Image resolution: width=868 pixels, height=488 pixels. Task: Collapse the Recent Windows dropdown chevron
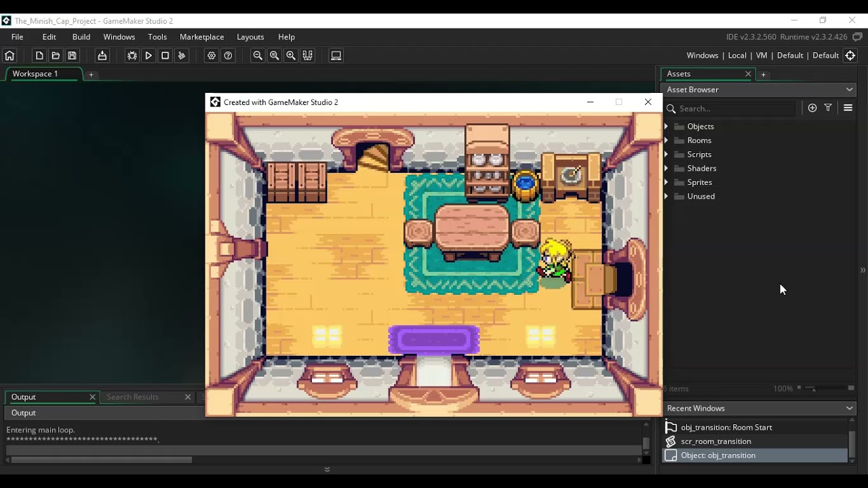(850, 408)
